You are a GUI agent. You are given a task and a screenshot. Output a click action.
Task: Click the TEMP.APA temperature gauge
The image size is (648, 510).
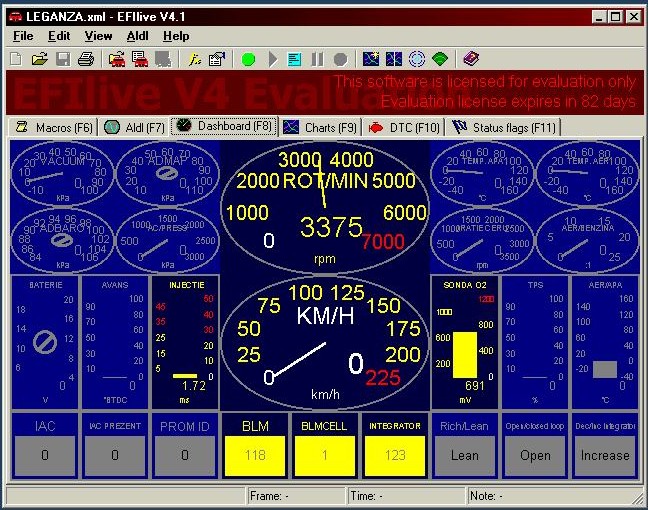point(482,174)
